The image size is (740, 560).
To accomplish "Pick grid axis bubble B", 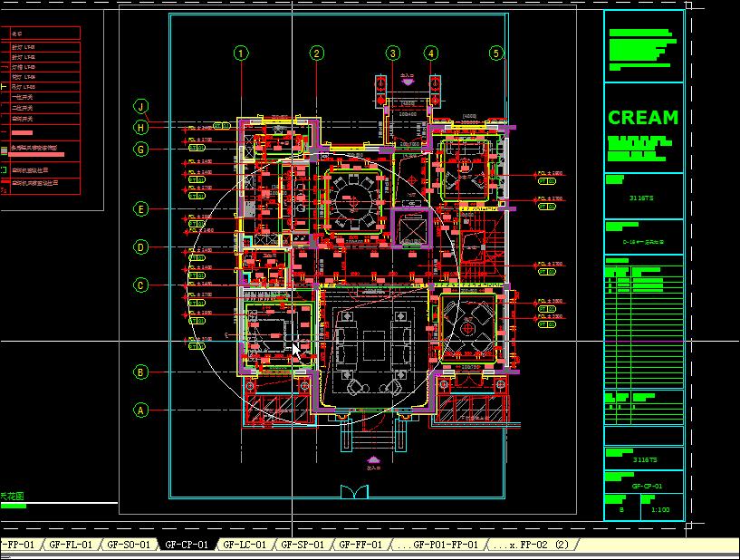I will [x=140, y=372].
